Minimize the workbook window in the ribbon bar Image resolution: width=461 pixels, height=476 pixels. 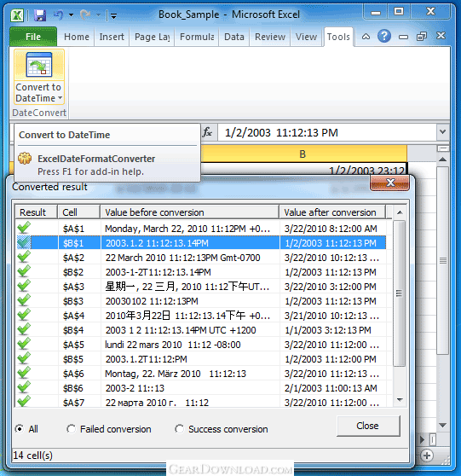tap(403, 37)
